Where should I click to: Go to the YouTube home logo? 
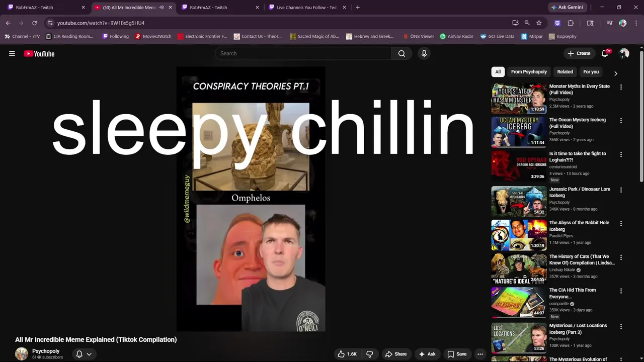coord(39,54)
